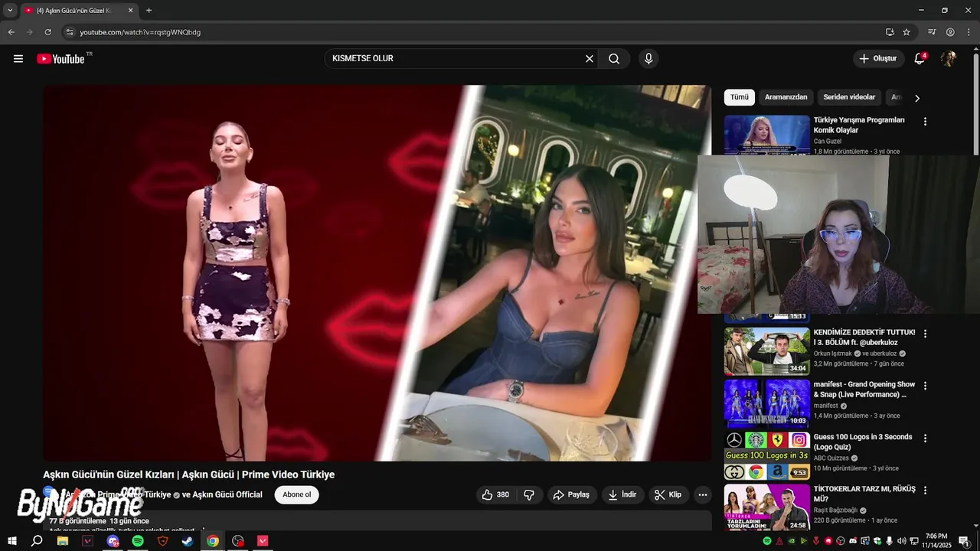Image resolution: width=980 pixels, height=551 pixels.
Task: Open Windows taskbar search
Action: click(37, 541)
